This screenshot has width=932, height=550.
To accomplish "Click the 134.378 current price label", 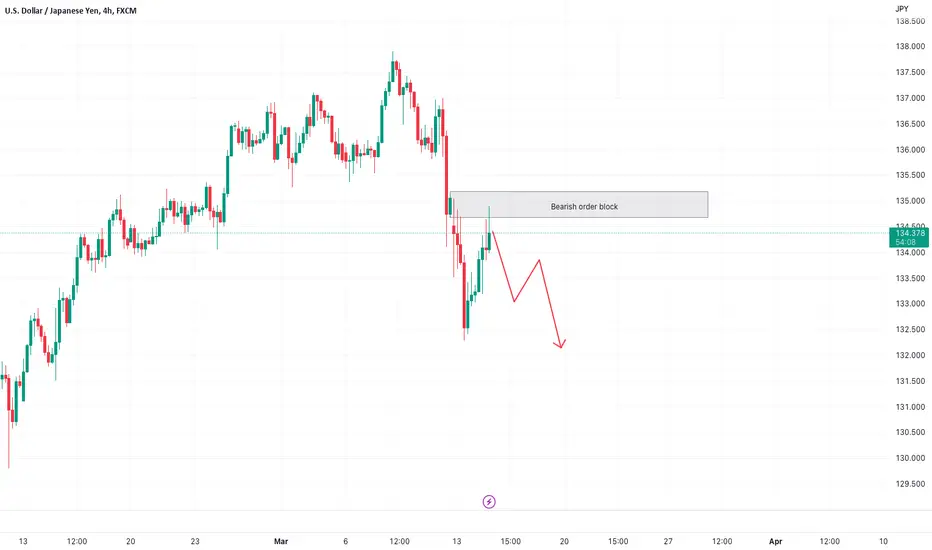I will 909,233.
